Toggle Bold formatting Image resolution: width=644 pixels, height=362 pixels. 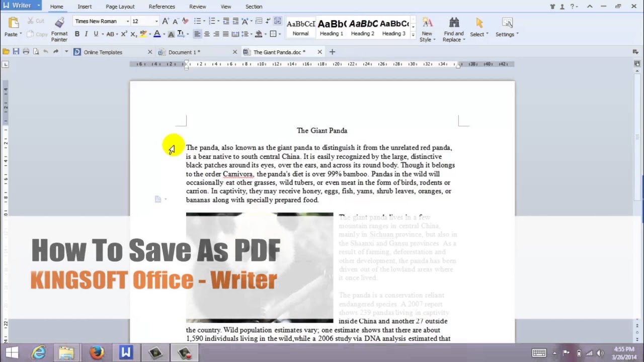(77, 34)
